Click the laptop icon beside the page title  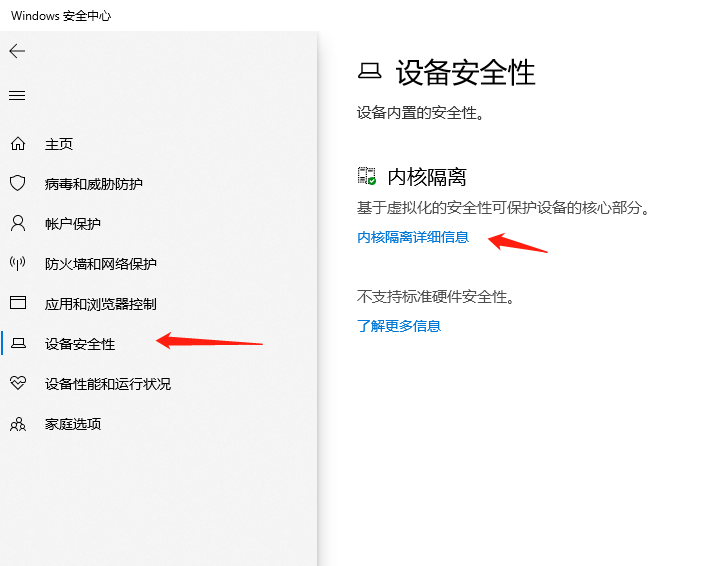pyautogui.click(x=369, y=71)
